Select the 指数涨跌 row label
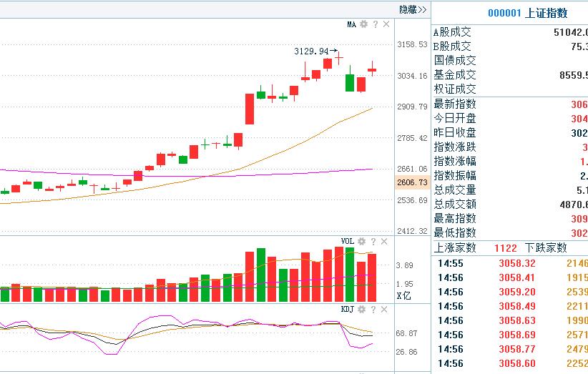 point(455,147)
